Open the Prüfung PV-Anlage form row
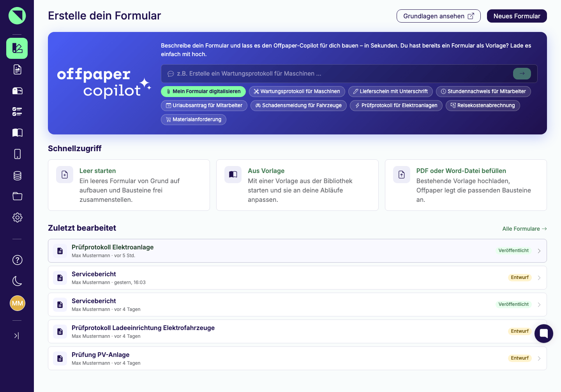This screenshot has height=392, width=561. coord(297,358)
